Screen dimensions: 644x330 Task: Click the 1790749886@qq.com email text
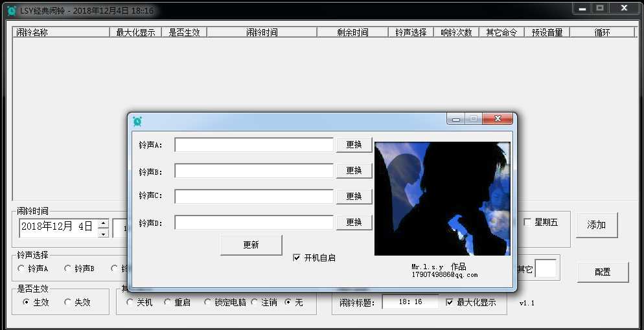tap(444, 275)
